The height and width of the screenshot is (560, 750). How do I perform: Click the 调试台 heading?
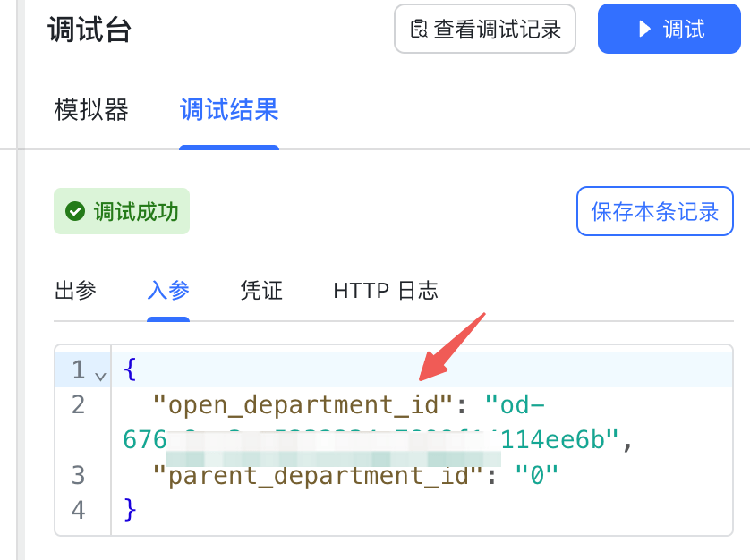89,30
